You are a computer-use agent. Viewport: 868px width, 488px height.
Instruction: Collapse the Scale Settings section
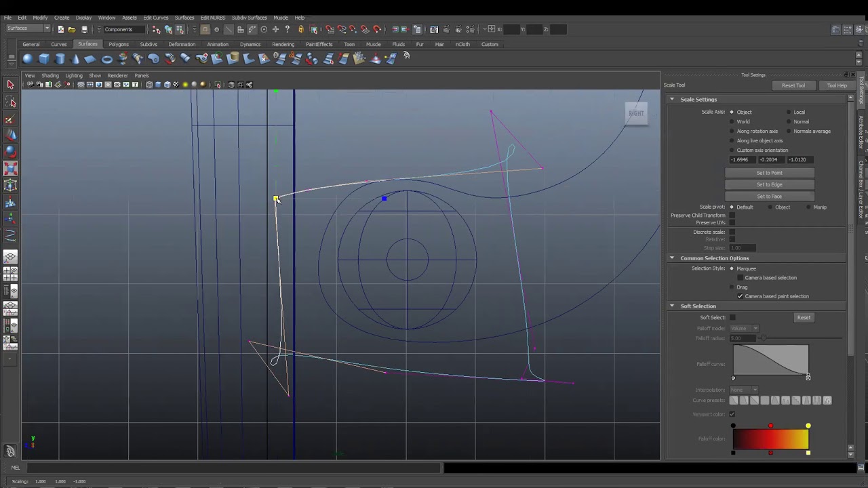(672, 100)
